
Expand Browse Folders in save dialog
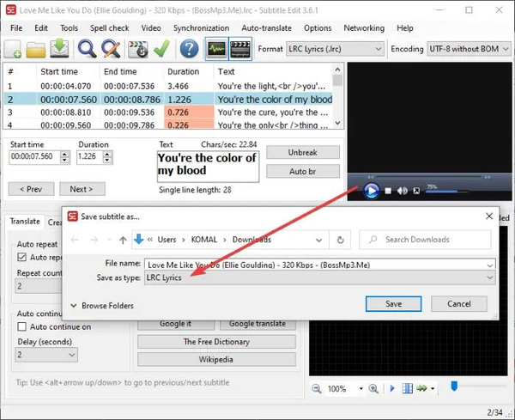(102, 306)
